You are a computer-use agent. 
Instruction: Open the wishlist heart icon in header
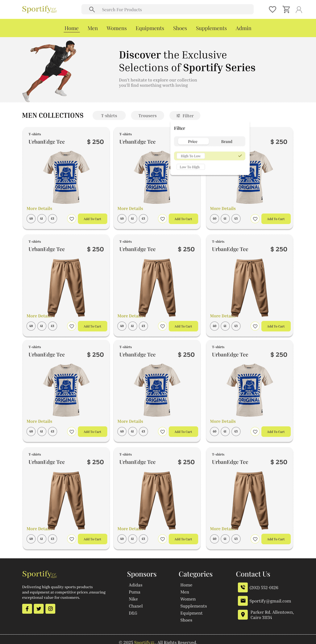[x=272, y=10]
